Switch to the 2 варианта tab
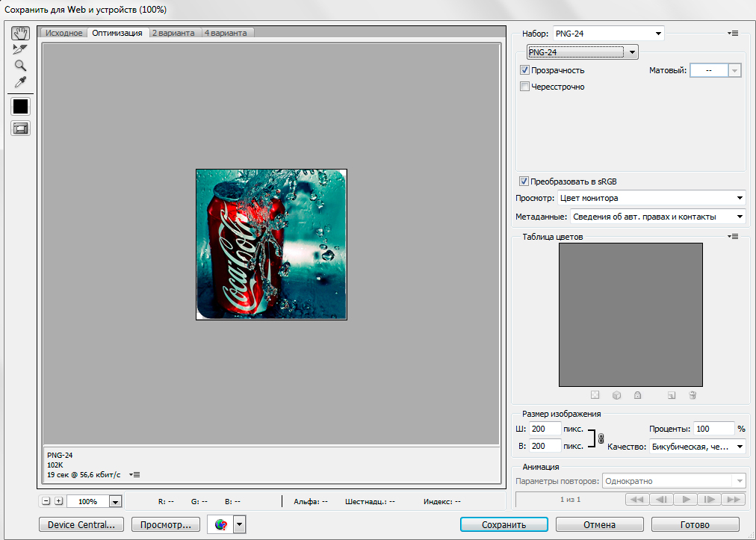 (173, 33)
